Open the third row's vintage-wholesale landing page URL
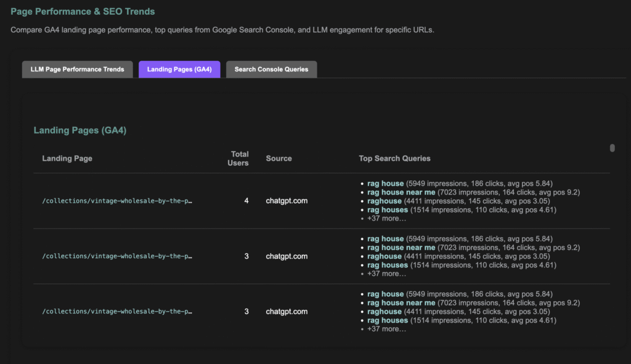This screenshot has width=631, height=364. [117, 312]
